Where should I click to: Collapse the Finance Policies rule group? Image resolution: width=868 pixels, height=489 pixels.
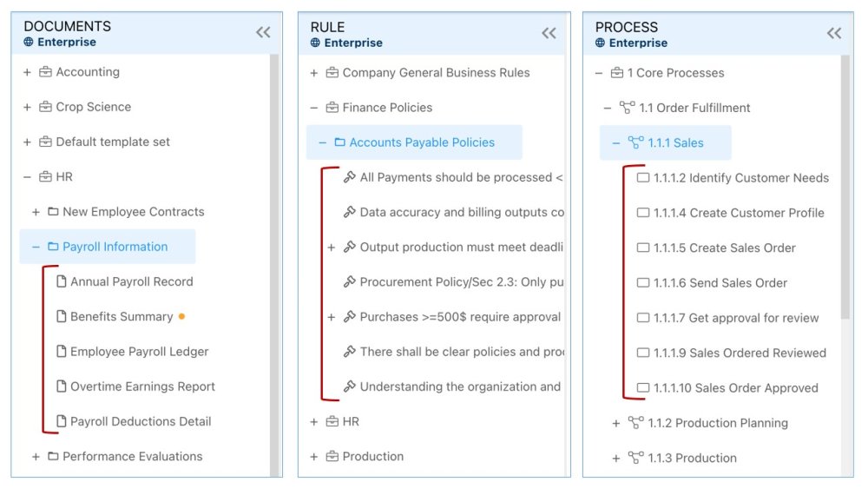(x=314, y=108)
